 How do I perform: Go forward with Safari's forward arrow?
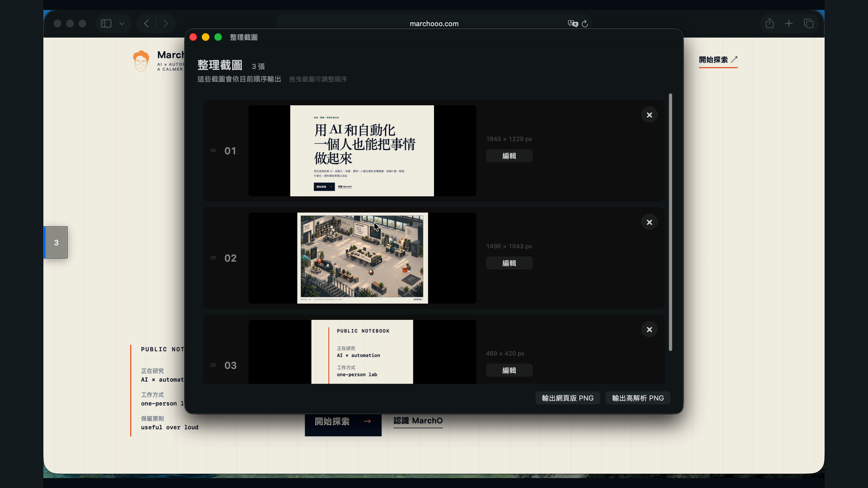[x=166, y=23]
